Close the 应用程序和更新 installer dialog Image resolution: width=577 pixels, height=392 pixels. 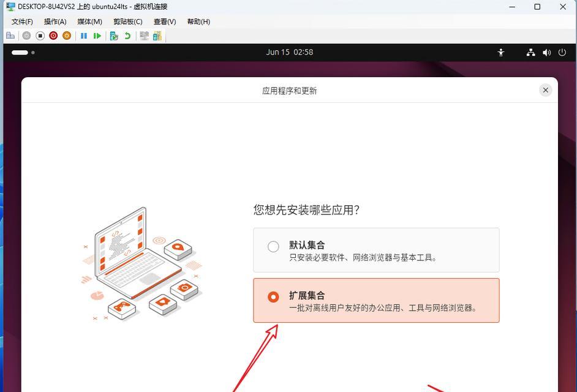(545, 90)
